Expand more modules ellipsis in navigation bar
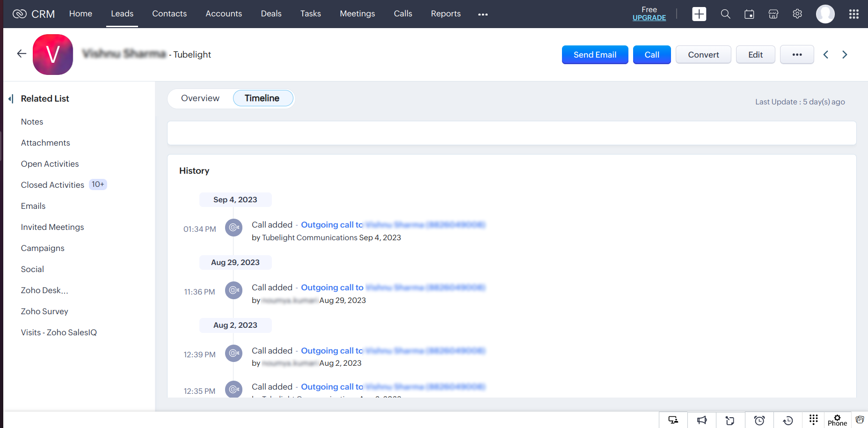 (x=483, y=15)
